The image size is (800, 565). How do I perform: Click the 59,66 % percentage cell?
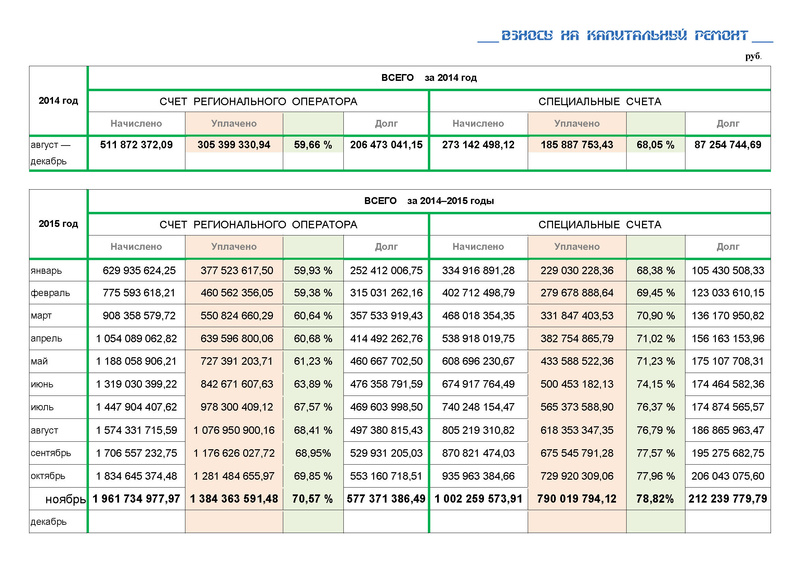[x=313, y=145]
